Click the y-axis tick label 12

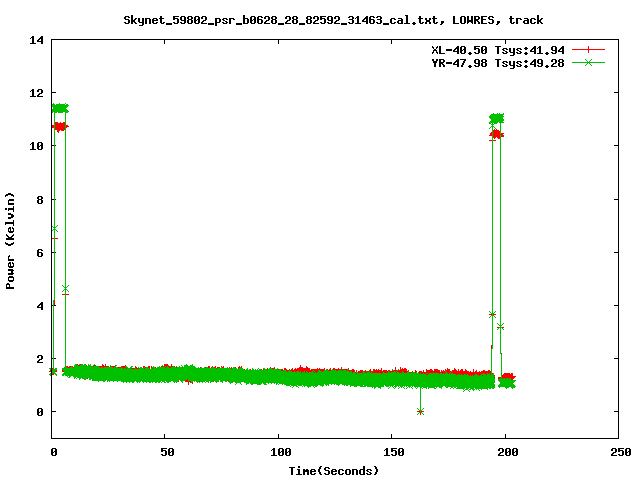[x=36, y=93]
